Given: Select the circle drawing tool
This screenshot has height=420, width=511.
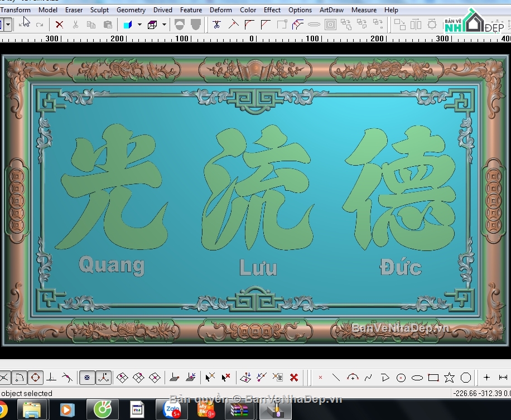Looking at the screenshot, I should tap(401, 378).
